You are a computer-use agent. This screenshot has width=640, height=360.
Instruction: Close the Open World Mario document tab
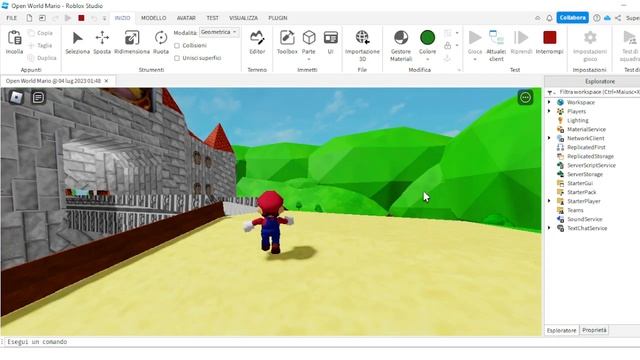pos(107,81)
